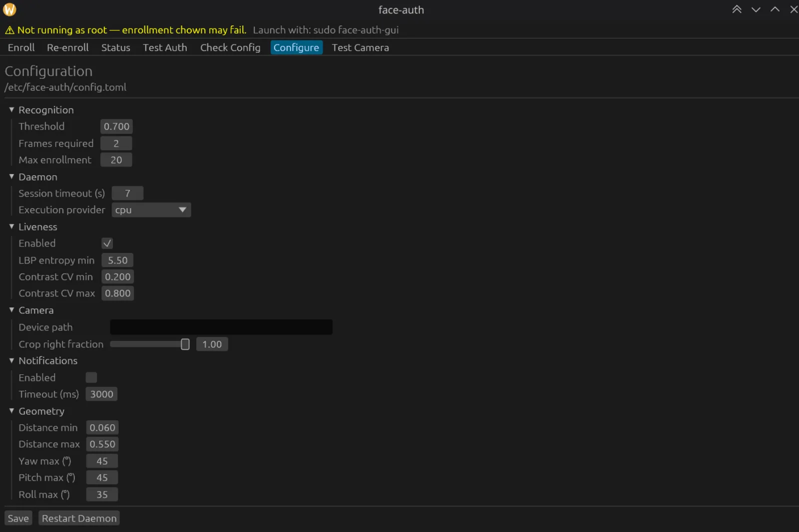
Task: Click the Session timeout value 7
Action: point(128,193)
